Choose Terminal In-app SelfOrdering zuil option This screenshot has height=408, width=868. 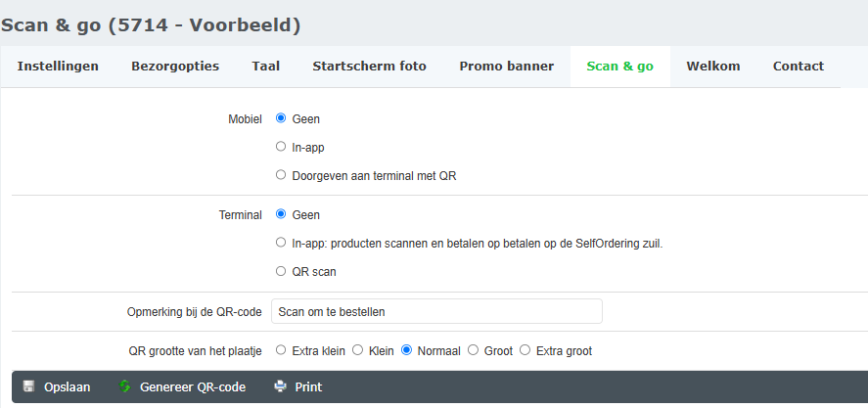pos(281,242)
